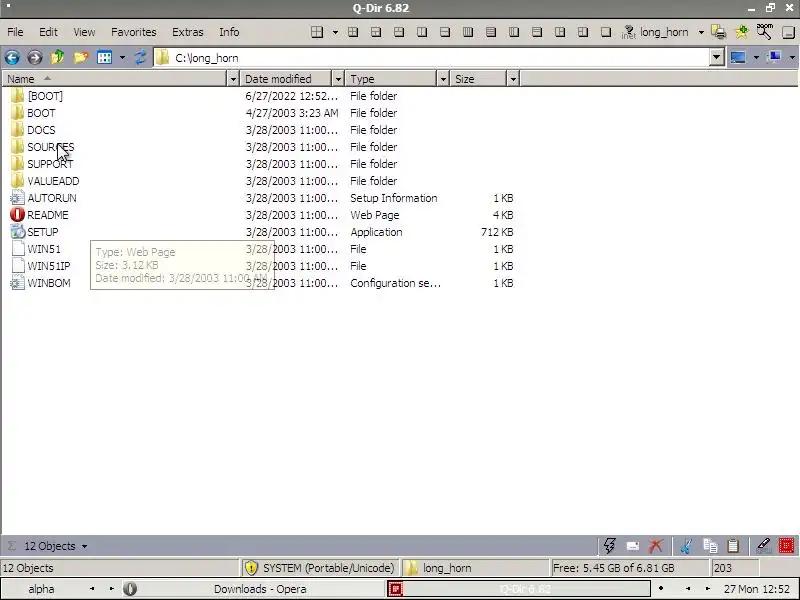Click the network computer icon at far right
The image size is (800, 600).
point(775,57)
